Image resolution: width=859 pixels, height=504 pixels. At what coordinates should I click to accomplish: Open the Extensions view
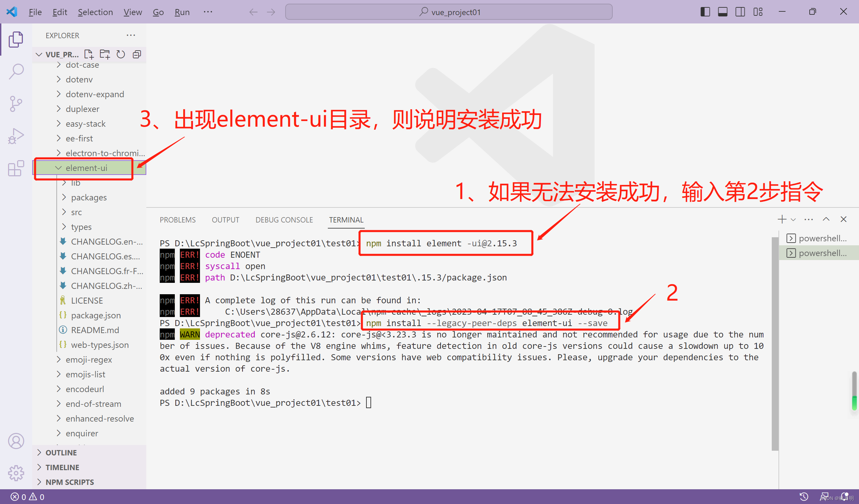click(16, 168)
